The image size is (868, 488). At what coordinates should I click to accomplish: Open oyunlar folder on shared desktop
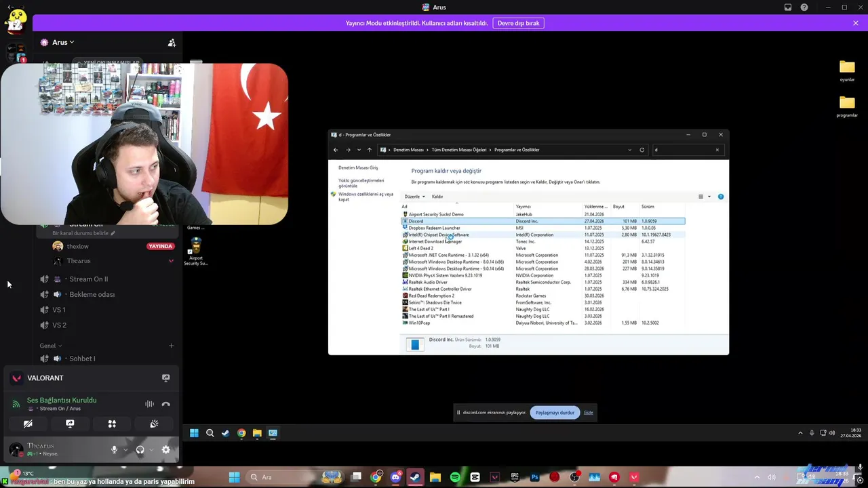tap(847, 71)
